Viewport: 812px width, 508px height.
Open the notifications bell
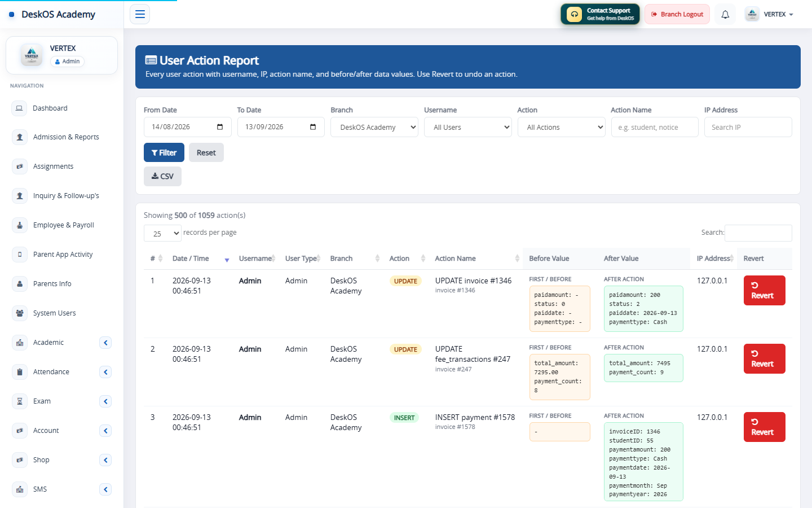(725, 15)
